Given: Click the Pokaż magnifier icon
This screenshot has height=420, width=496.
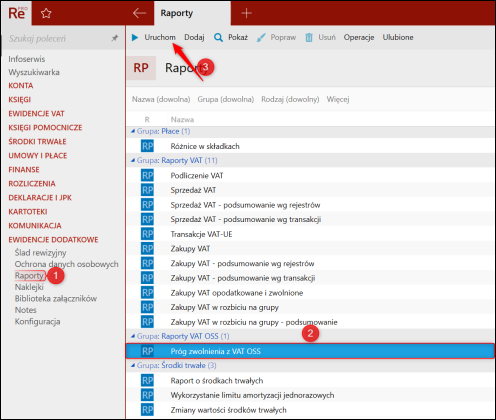Looking at the screenshot, I should click(218, 37).
